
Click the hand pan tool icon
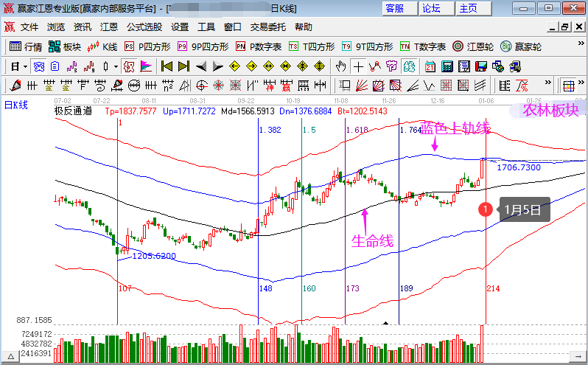click(340, 67)
